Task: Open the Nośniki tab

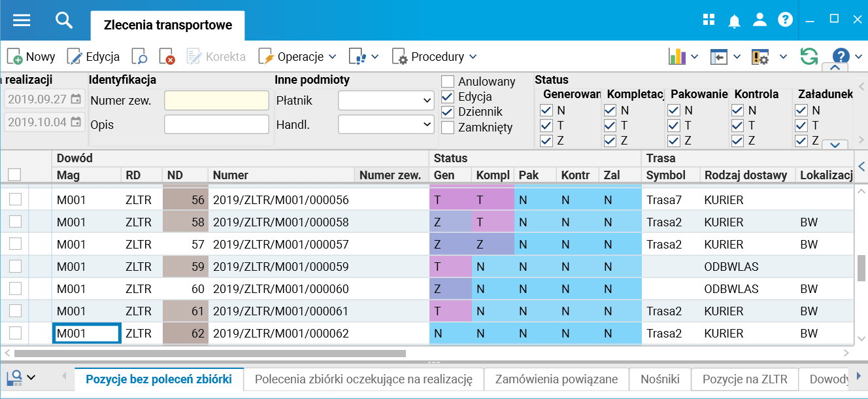Action: click(x=660, y=379)
